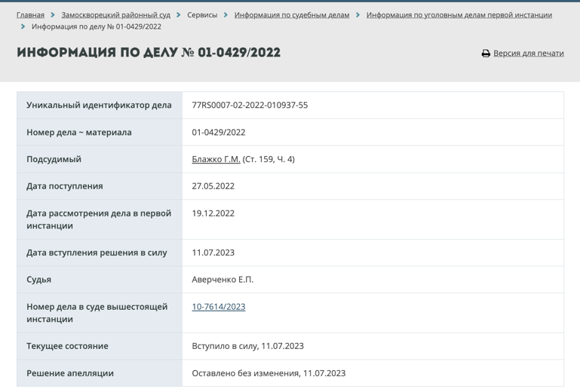Open defendant link Блажко Г.М.
The height and width of the screenshot is (392, 580).
tap(216, 159)
